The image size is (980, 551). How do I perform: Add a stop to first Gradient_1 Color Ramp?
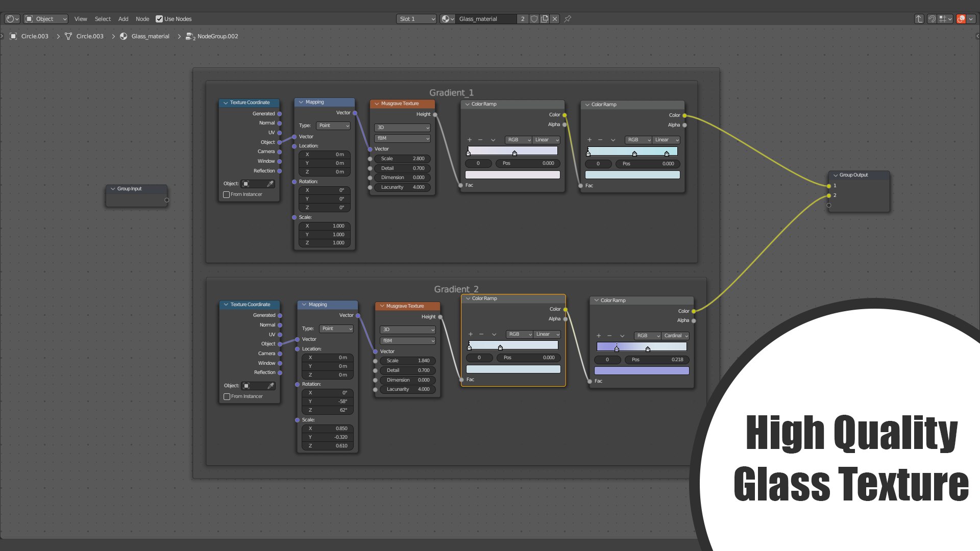click(x=470, y=140)
